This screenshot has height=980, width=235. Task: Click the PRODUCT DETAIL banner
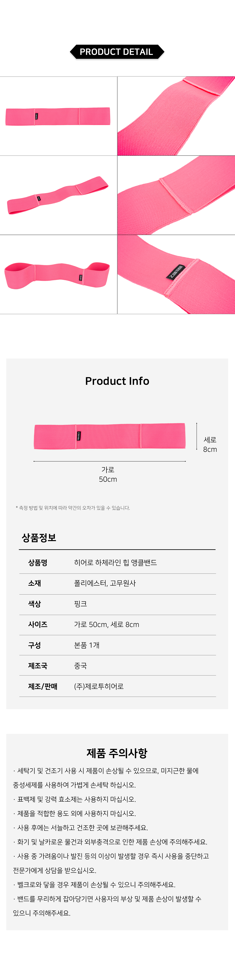tap(117, 52)
